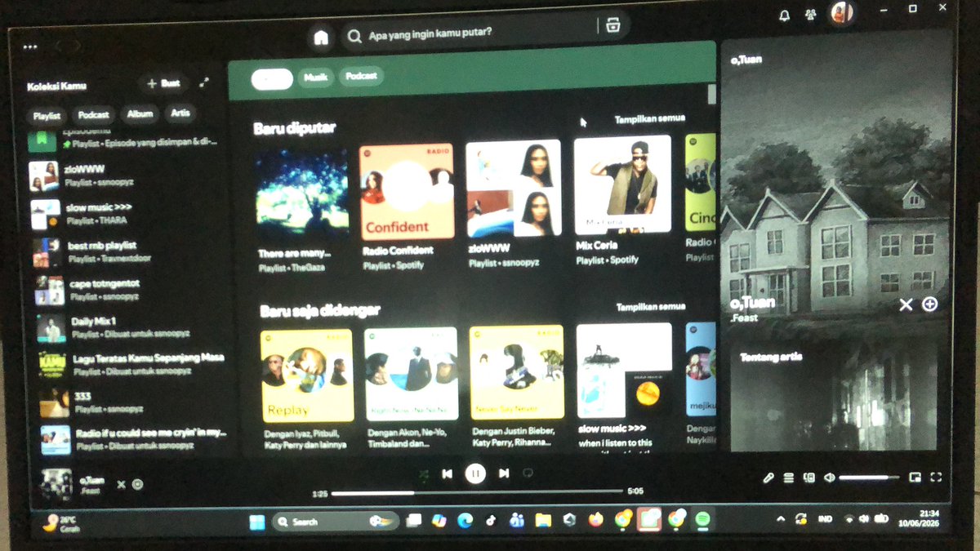Skip to next track
This screenshot has height=551, width=980.
pos(504,473)
